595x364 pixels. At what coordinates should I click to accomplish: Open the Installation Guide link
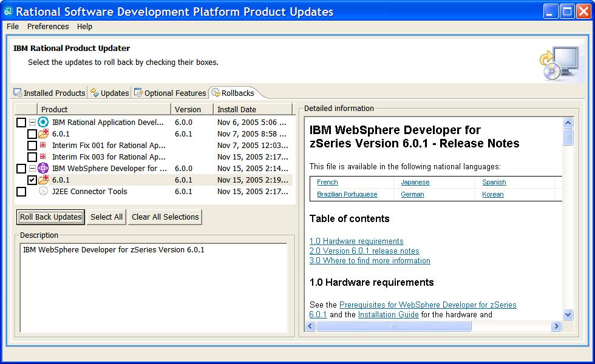tap(388, 314)
